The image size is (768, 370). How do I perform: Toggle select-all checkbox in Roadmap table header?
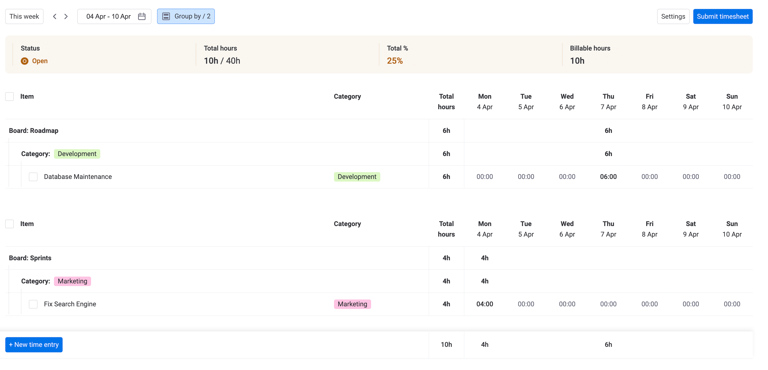coord(9,97)
